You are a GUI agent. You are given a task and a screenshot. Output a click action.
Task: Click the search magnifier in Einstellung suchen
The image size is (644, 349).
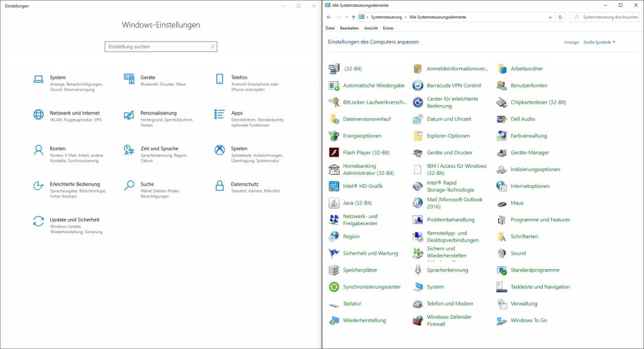(x=212, y=47)
